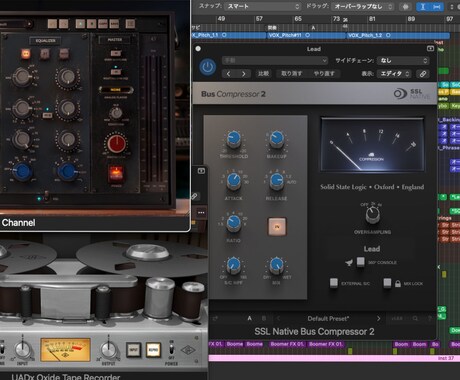Open the ドラッグ dropdown set to オーバーラップなし
The image size is (460, 380).
pyautogui.click(x=363, y=6)
